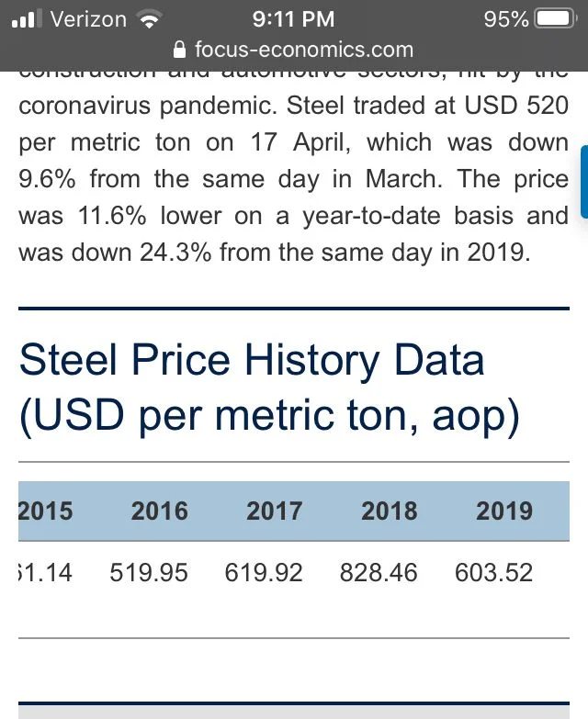Tap the 619.92 price cell
This screenshot has height=719, width=588.
264,573
